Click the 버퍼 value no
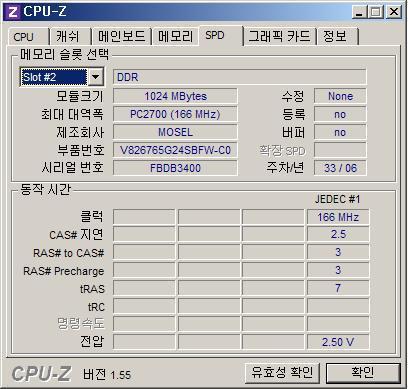 (x=340, y=132)
